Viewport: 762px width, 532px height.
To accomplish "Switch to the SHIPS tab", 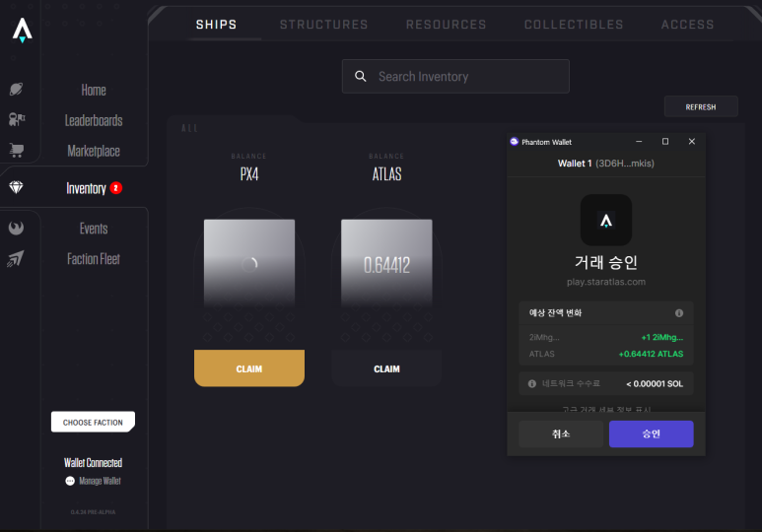I will pos(216,25).
